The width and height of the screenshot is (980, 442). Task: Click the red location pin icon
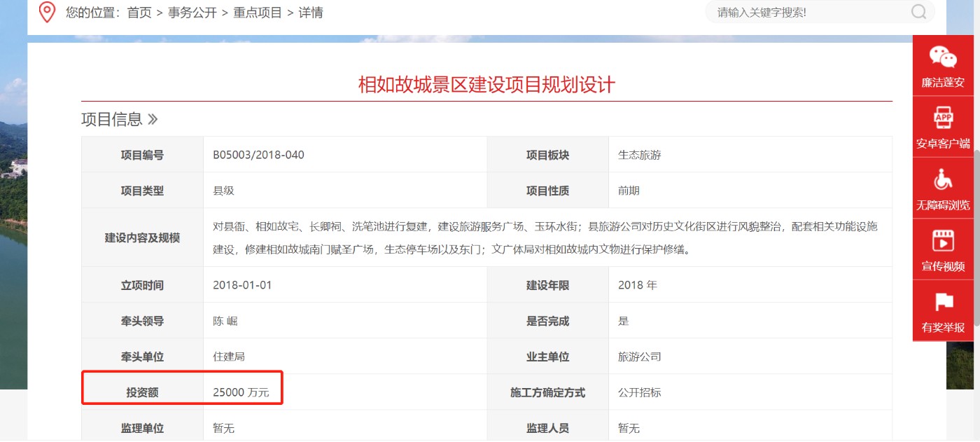47,12
